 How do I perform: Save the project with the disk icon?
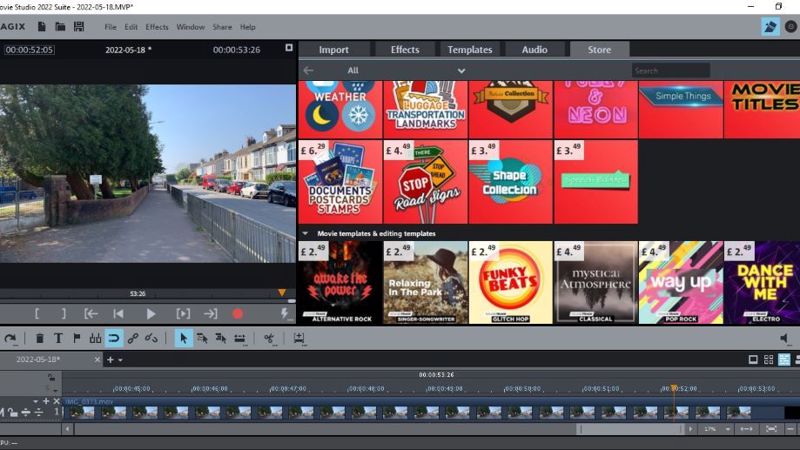(79, 27)
